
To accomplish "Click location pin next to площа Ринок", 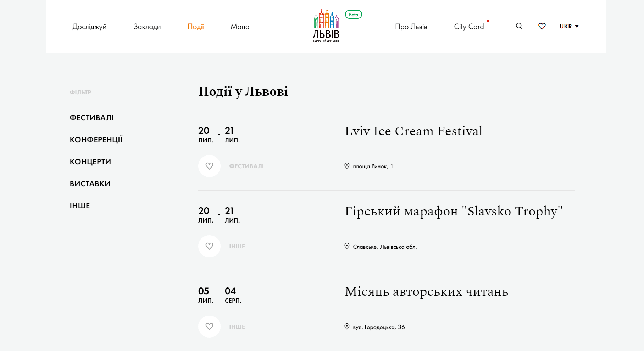I will pyautogui.click(x=347, y=166).
